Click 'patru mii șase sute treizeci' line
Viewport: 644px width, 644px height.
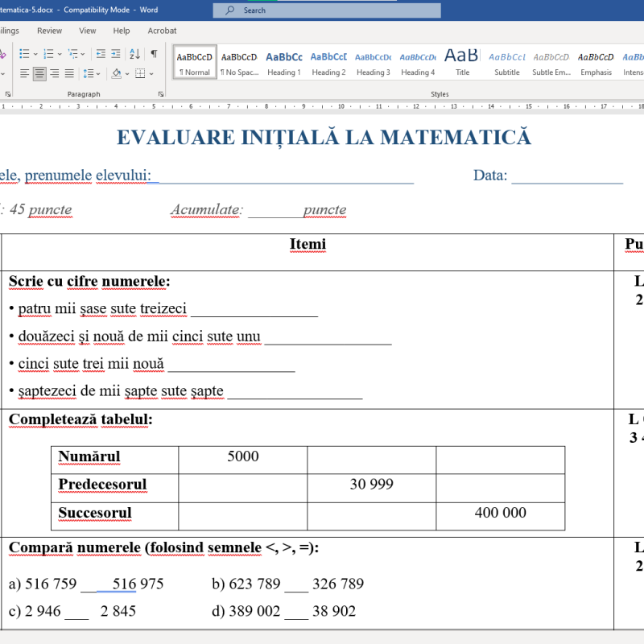pos(102,308)
